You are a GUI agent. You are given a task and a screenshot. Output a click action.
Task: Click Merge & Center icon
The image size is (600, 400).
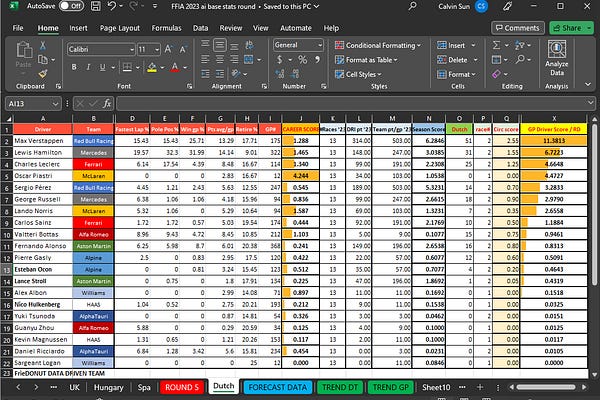249,60
